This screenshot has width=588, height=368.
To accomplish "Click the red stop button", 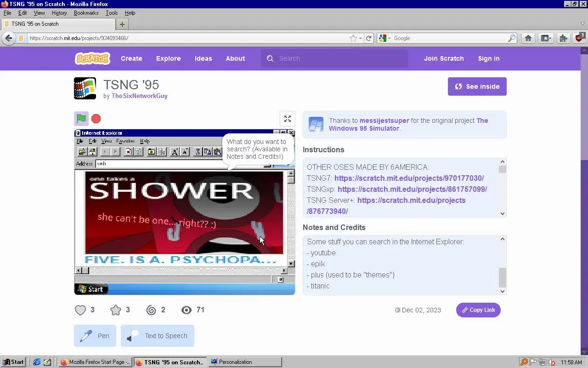I will [96, 119].
